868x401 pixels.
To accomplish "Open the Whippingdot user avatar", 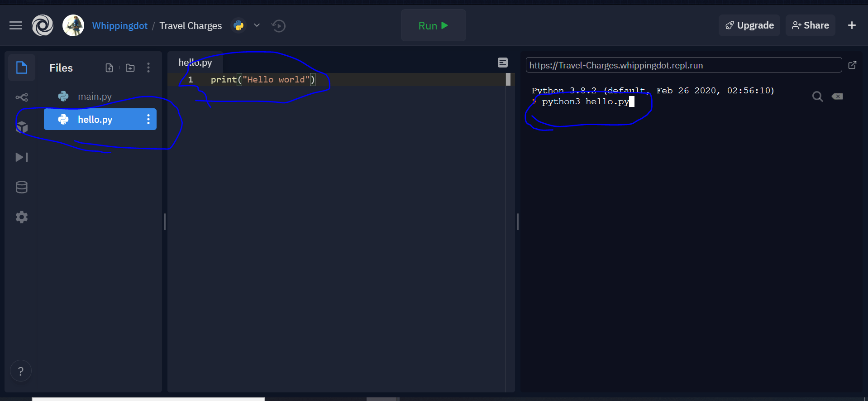I will [x=73, y=25].
